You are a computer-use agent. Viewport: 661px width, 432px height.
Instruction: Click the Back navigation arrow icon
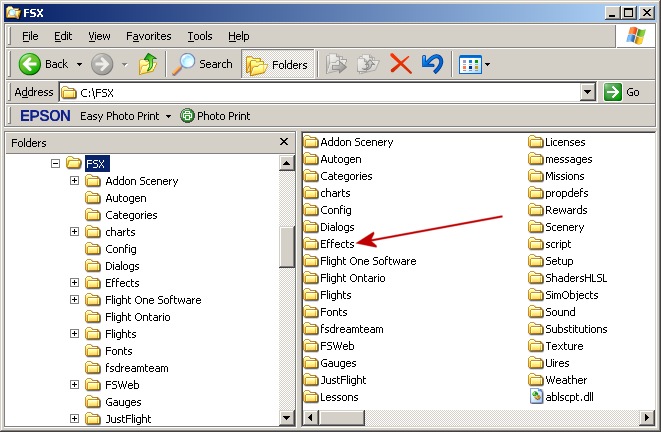coord(30,64)
